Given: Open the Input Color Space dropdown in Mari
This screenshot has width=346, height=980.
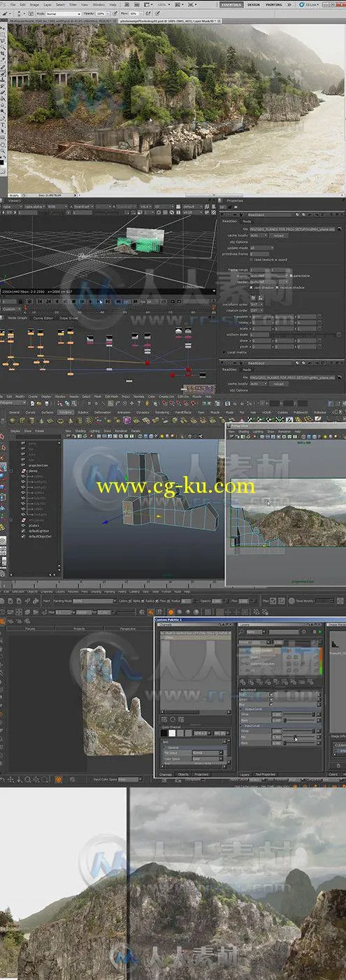Looking at the screenshot, I should pyautogui.click(x=129, y=779).
